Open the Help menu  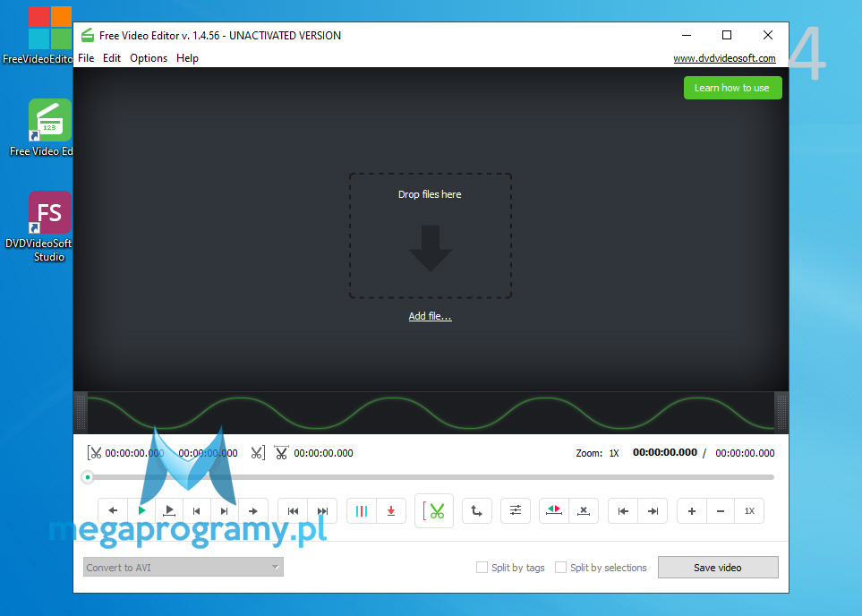pyautogui.click(x=187, y=58)
